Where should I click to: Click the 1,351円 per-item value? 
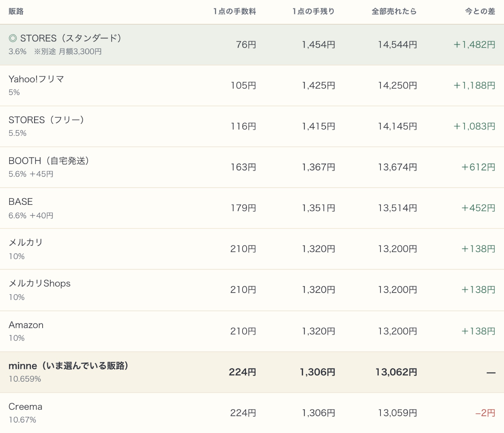point(318,208)
